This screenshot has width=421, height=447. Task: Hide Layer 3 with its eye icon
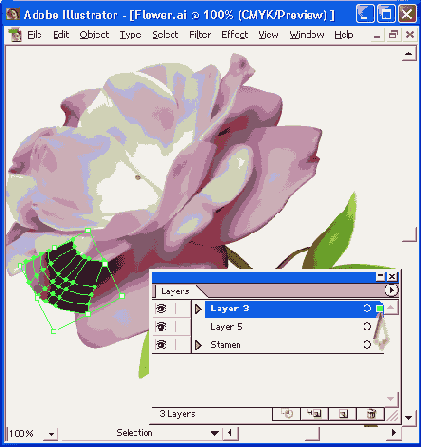click(161, 309)
